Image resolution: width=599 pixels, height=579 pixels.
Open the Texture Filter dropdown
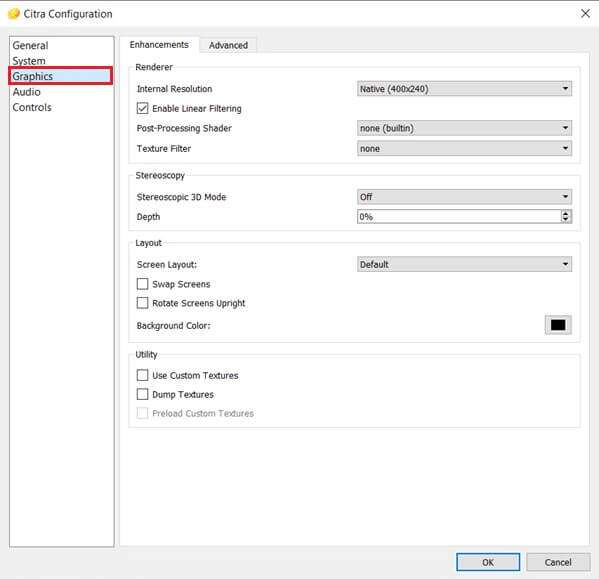coord(464,148)
